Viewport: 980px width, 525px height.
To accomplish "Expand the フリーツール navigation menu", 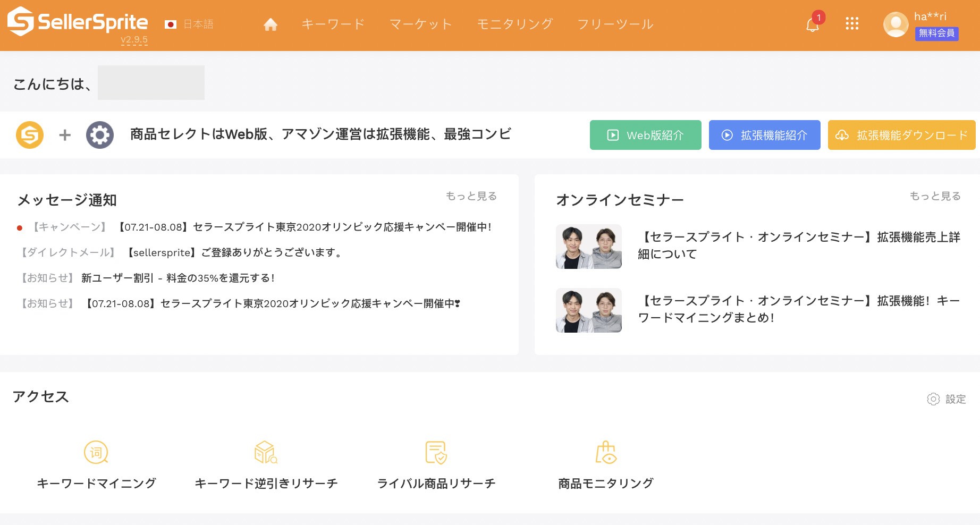I will tap(615, 24).
